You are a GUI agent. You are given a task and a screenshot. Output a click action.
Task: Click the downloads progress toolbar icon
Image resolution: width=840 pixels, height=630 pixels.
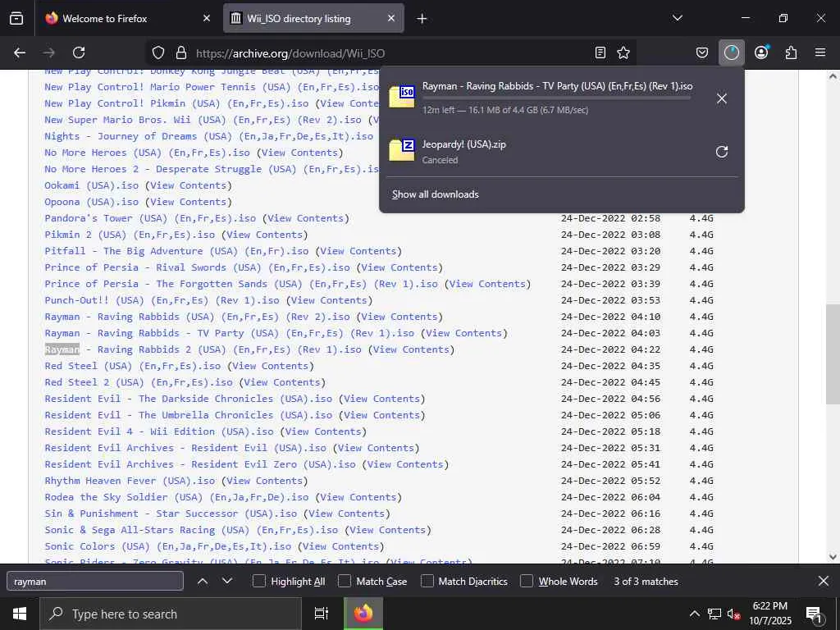731,52
